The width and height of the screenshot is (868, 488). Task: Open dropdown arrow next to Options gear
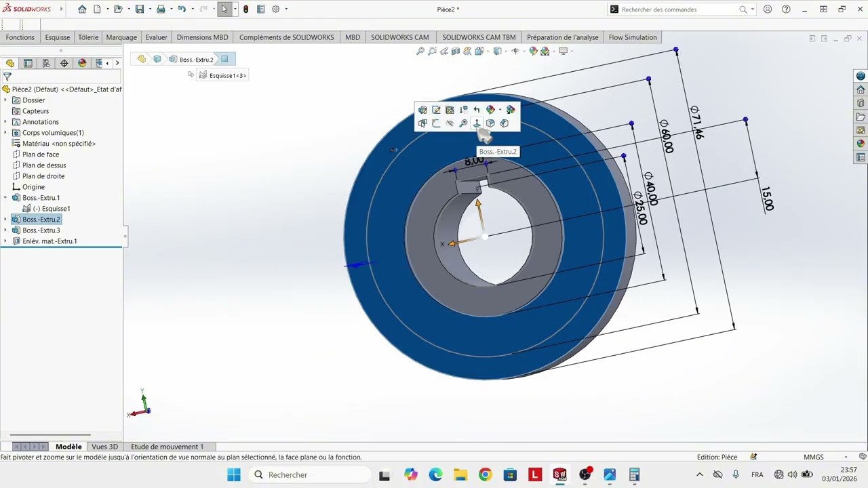[286, 9]
